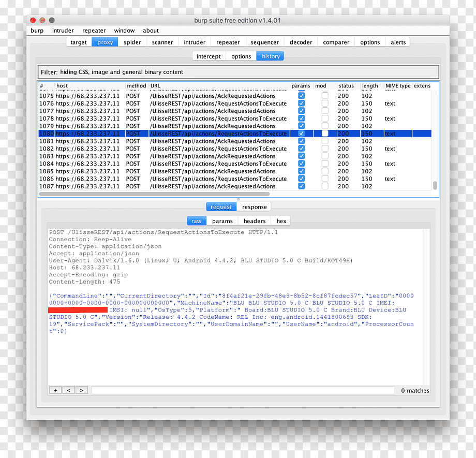Open the proxy history sub-tab
This screenshot has height=458, width=476.
click(271, 56)
